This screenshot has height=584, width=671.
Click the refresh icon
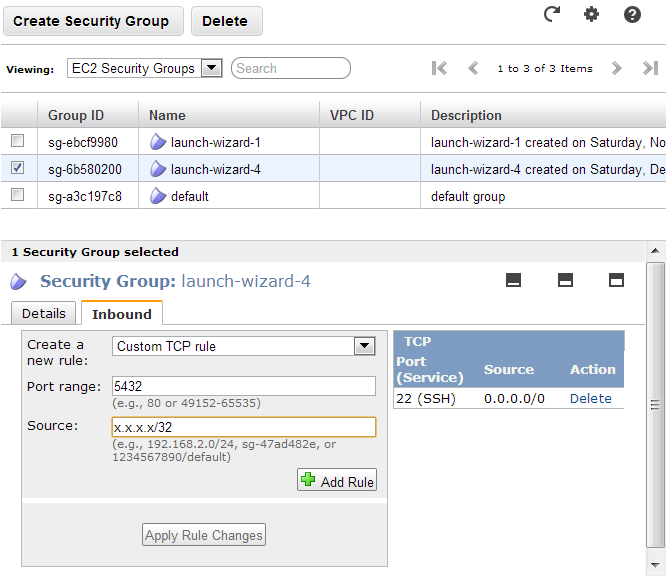552,14
